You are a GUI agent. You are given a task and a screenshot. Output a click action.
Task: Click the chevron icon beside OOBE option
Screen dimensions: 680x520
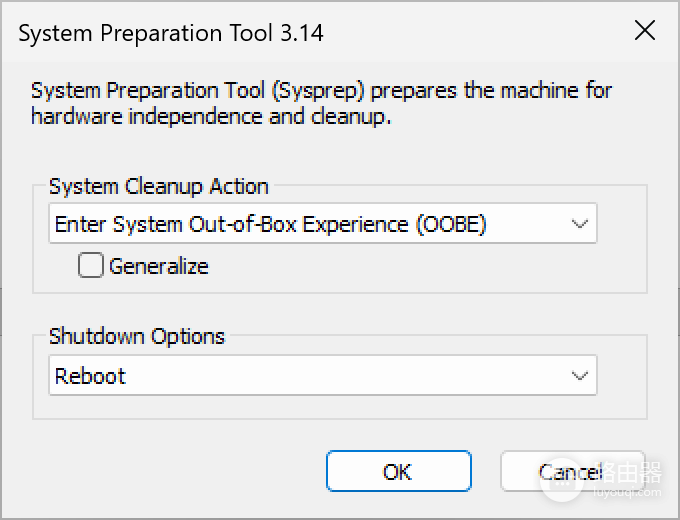point(579,223)
